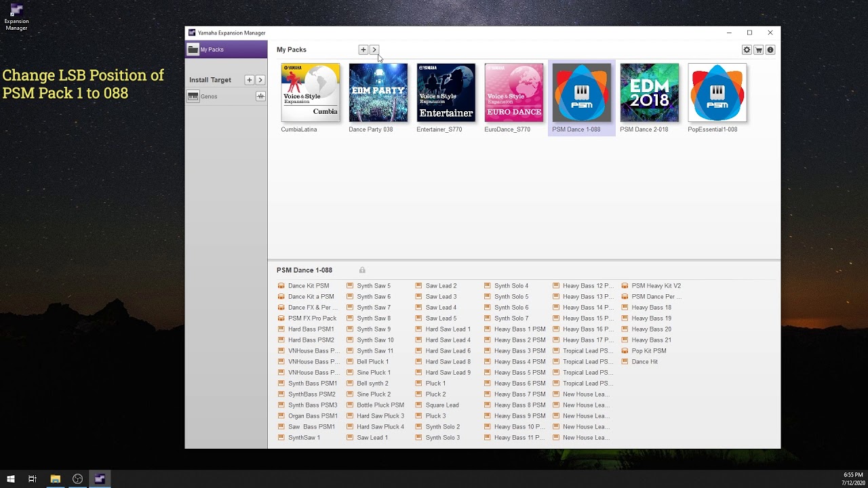Select the CumbiaLatina pack thumbnail
This screenshot has height=488, width=868.
click(x=311, y=93)
